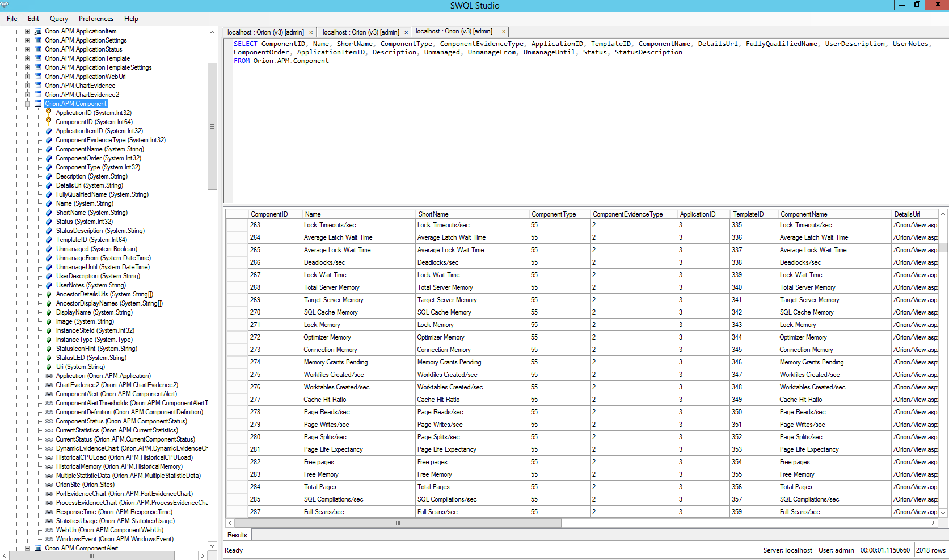This screenshot has height=560, width=949.
Task: Click the link icon beside WindowsEvent relation
Action: point(49,539)
